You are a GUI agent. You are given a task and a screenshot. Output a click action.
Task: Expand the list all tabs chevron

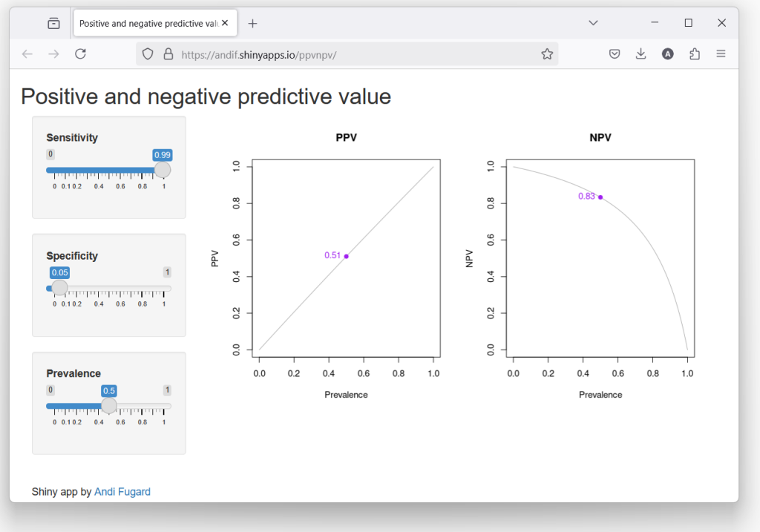(x=593, y=23)
